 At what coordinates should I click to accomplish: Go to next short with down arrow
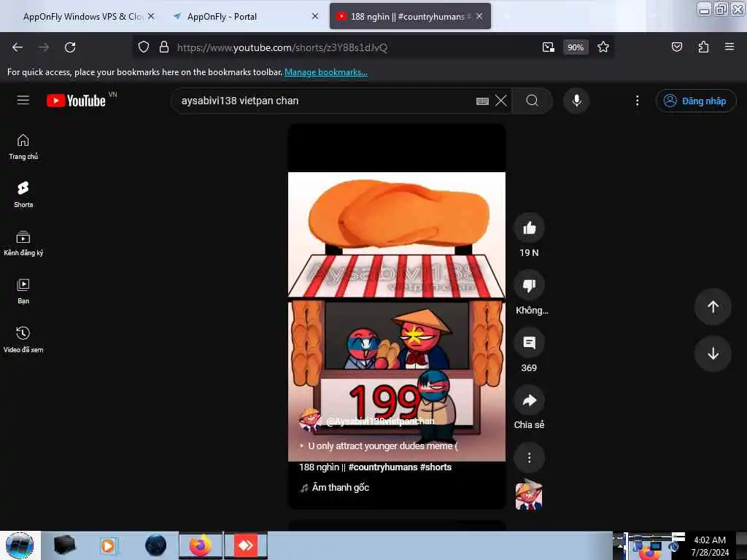tap(713, 354)
